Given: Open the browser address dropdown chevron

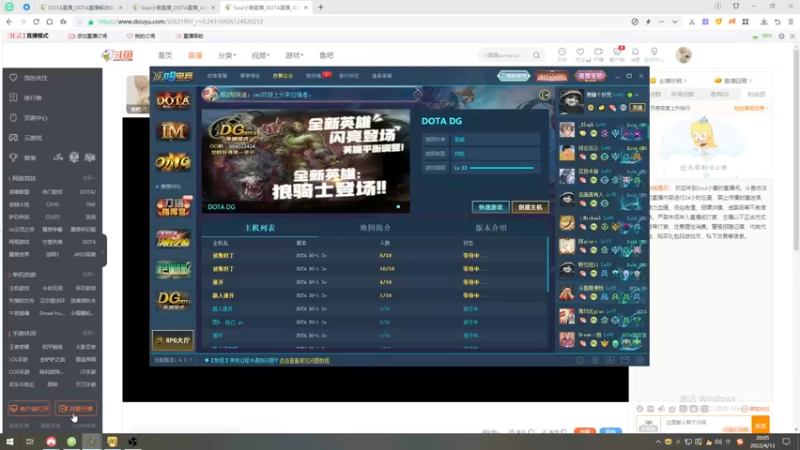Looking at the screenshot, I should click(674, 21).
